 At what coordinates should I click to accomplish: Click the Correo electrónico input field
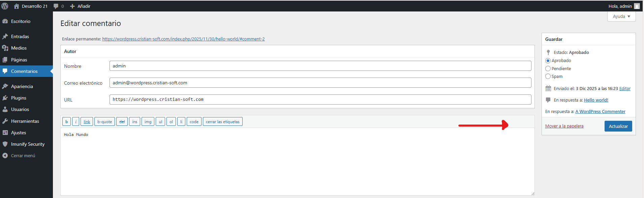pos(320,83)
